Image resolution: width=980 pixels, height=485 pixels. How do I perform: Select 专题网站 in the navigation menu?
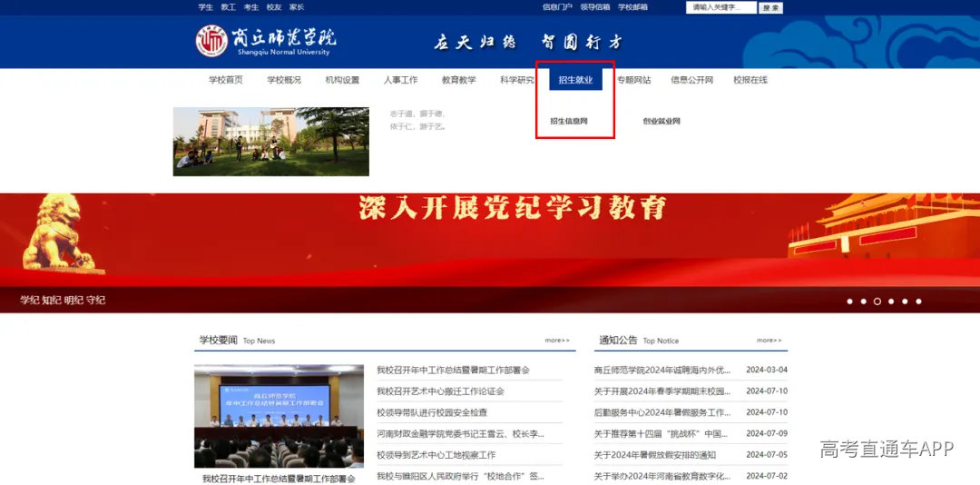633,80
